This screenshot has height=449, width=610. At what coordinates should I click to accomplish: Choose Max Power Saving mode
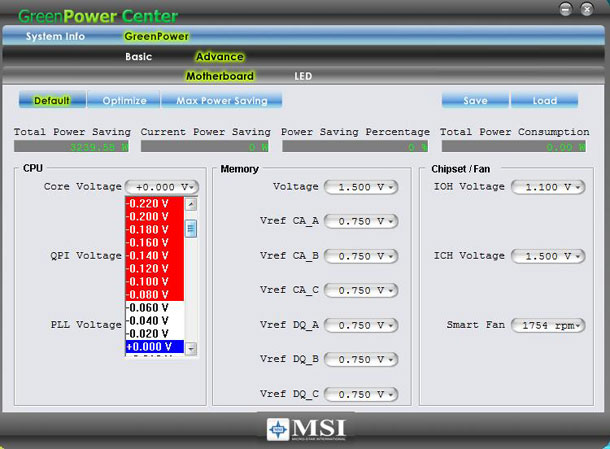pos(222,100)
